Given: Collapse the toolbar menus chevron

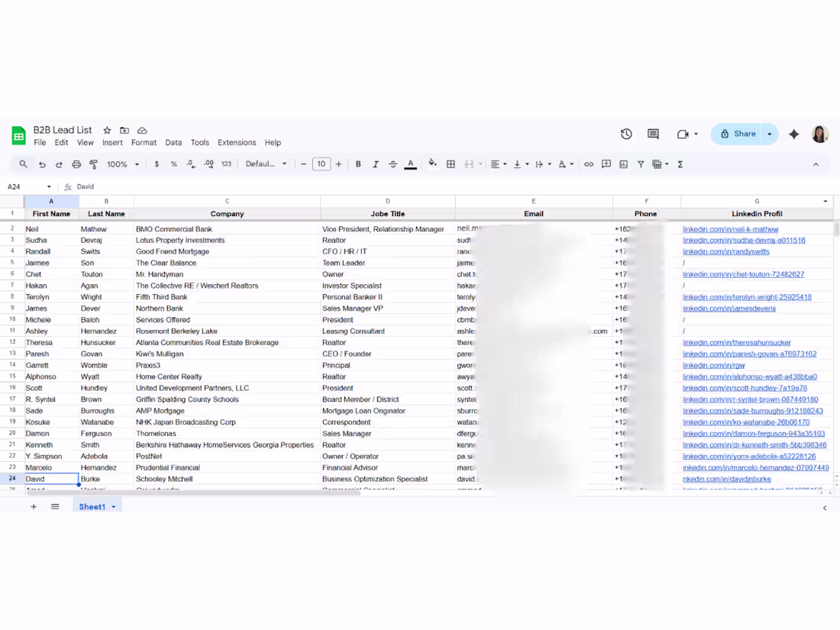Looking at the screenshot, I should (816, 164).
